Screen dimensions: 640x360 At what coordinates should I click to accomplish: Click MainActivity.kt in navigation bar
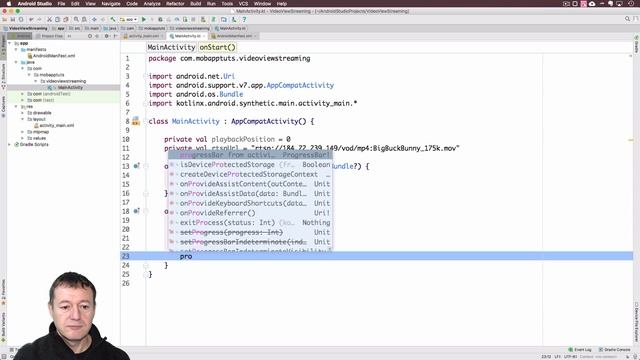pos(231,28)
